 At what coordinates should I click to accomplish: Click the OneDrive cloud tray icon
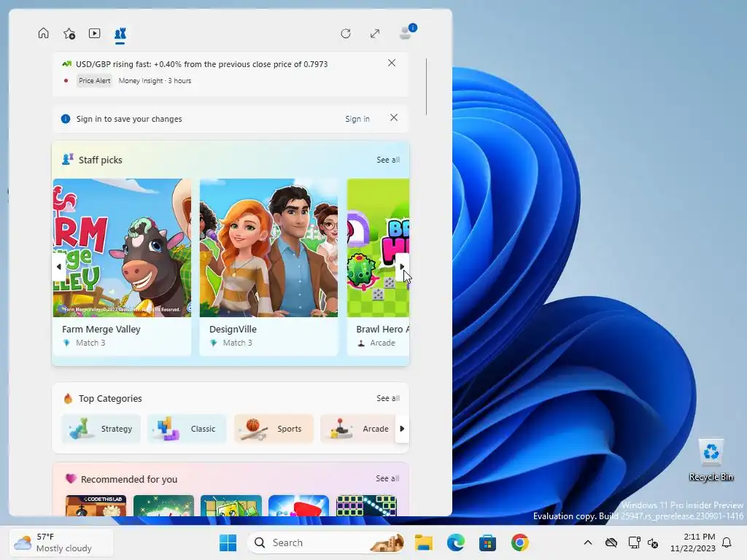tap(611, 542)
